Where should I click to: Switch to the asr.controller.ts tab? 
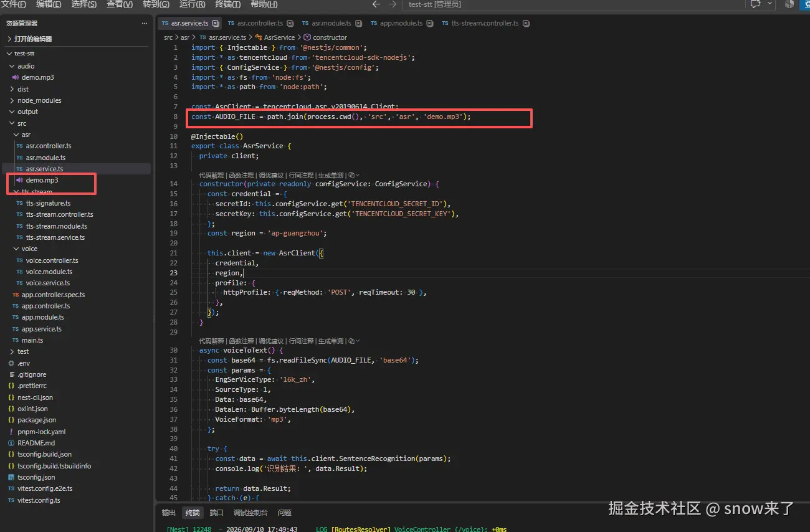(260, 23)
